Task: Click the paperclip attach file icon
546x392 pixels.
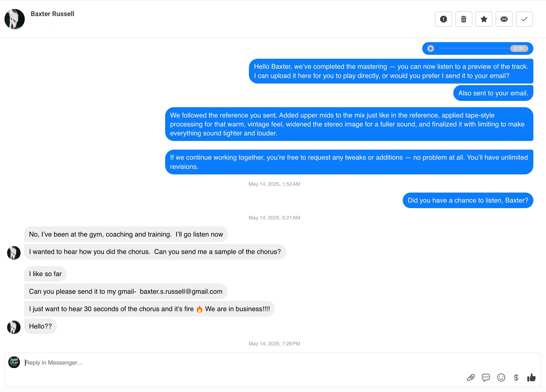Action: 471,378
